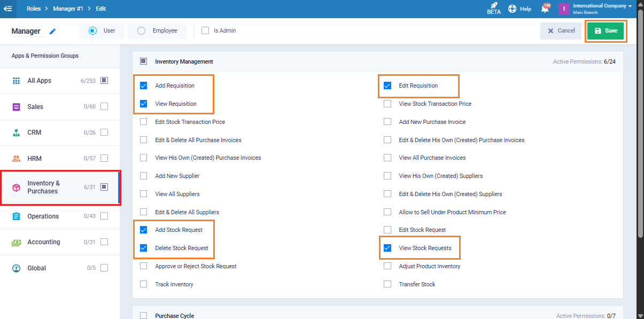Select the CRM app icon
644x319 pixels.
(16, 133)
